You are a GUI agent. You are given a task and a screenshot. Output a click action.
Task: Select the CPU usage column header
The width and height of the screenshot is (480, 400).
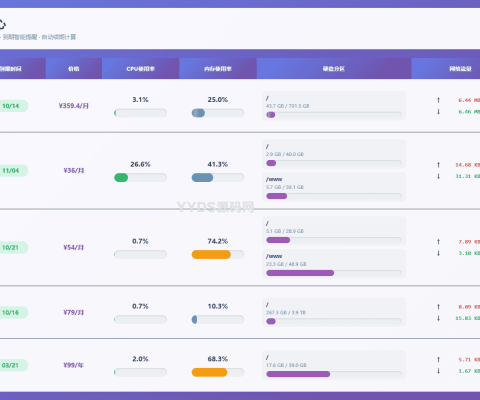[141, 69]
